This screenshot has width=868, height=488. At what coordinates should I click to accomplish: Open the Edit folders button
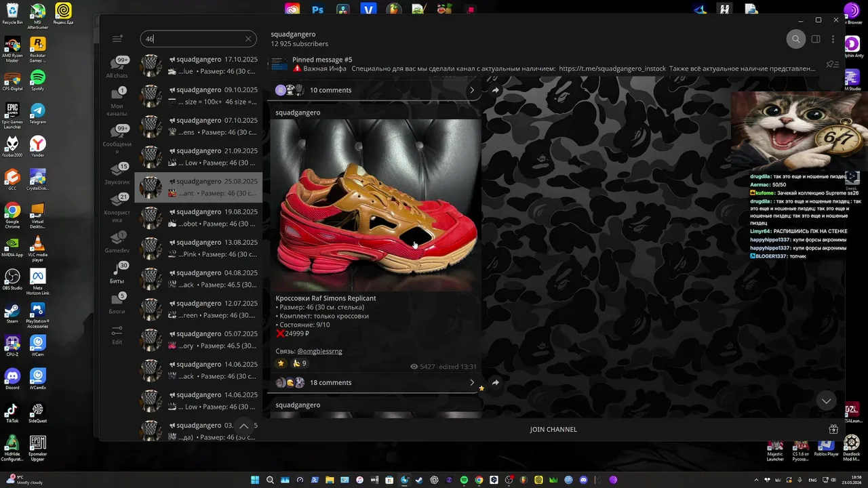(x=117, y=335)
